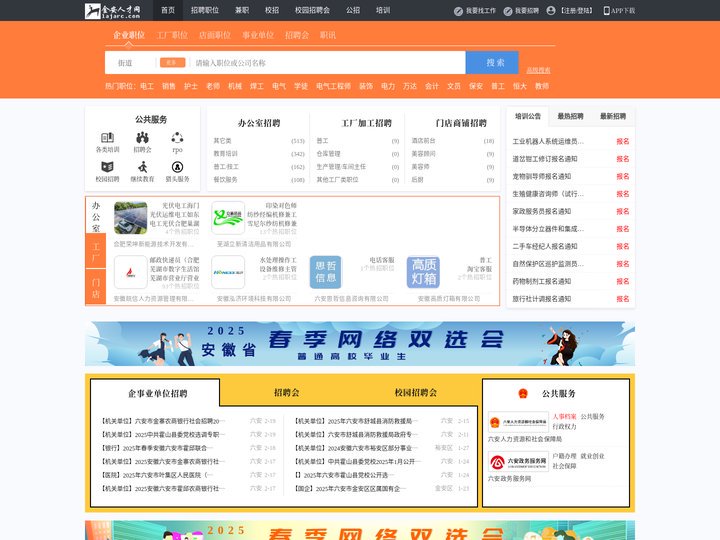Screen dimensions: 720x540
Task: Go to 首页 in top navigation
Action: (168, 10)
